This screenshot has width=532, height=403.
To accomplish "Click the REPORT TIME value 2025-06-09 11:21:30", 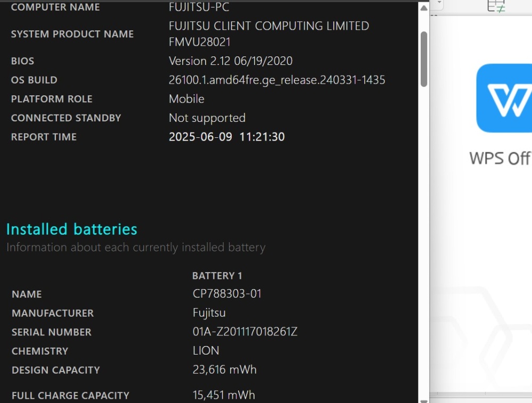I will 227,137.
